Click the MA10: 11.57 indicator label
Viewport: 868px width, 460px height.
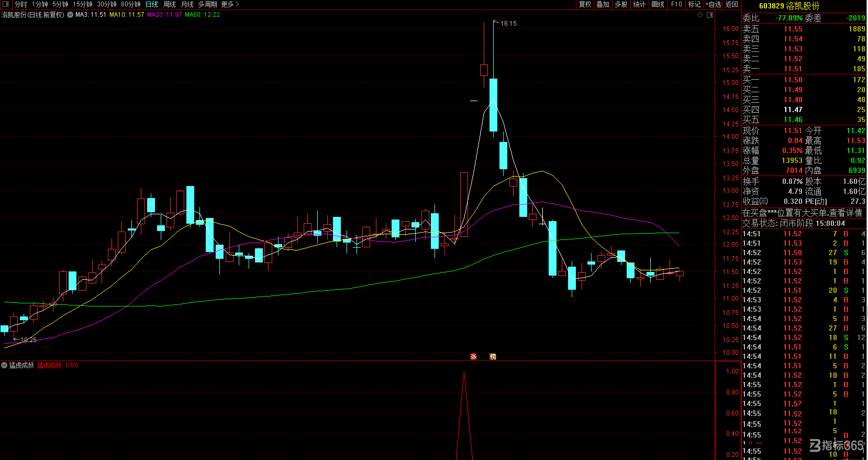(x=127, y=15)
